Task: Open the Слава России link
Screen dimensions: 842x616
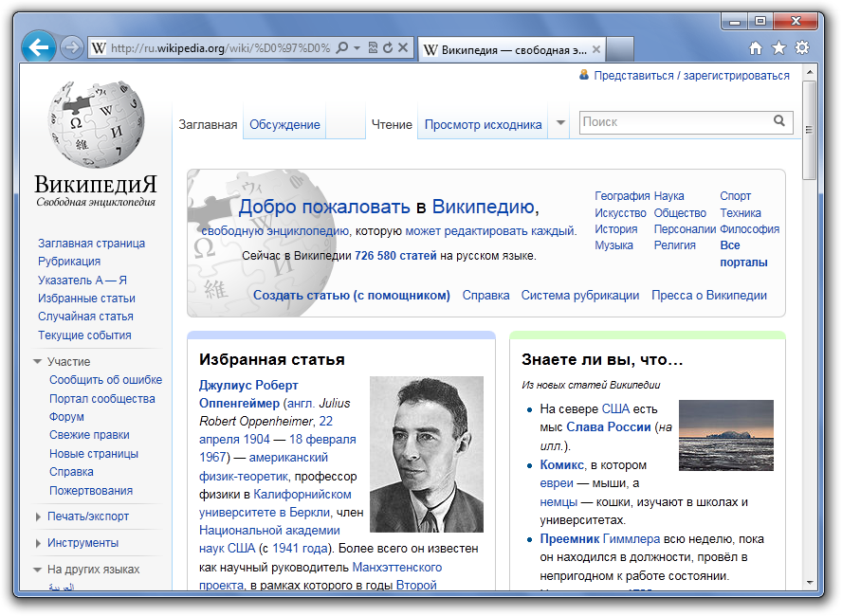Action: tap(609, 427)
